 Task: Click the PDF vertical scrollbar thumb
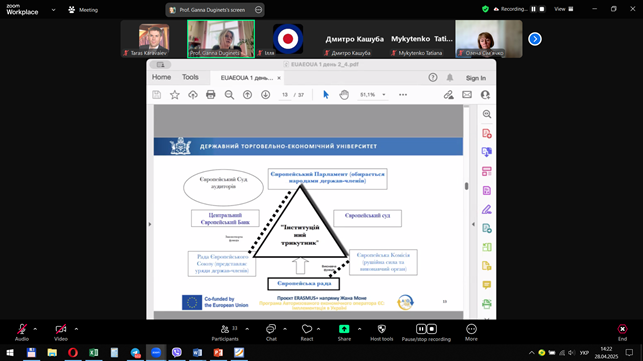pyautogui.click(x=466, y=186)
